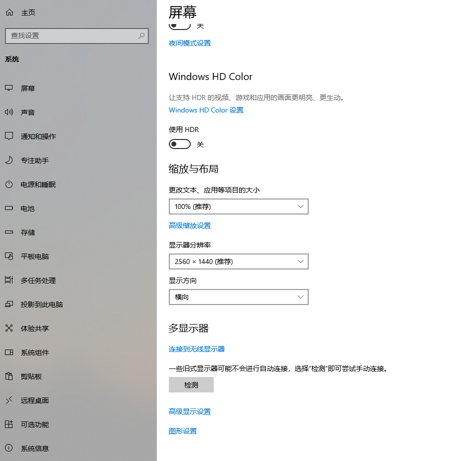This screenshot has height=461, width=476.
Task: Open the 高级显示设置 link
Action: (190, 411)
